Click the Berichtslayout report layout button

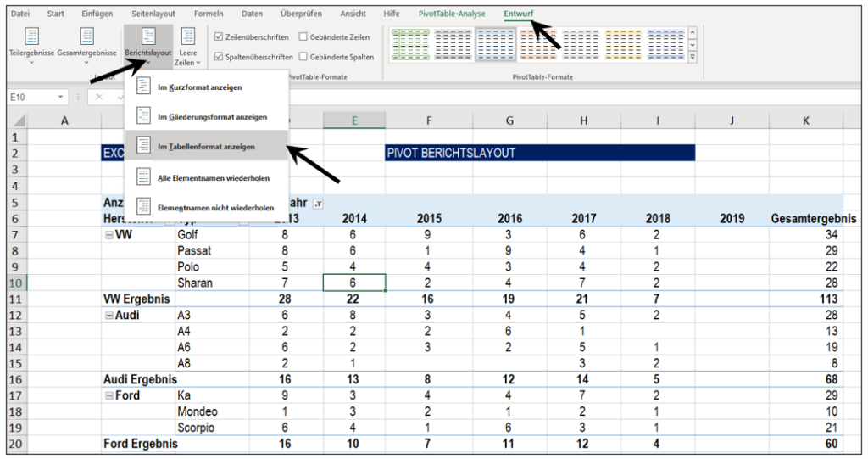tap(147, 46)
